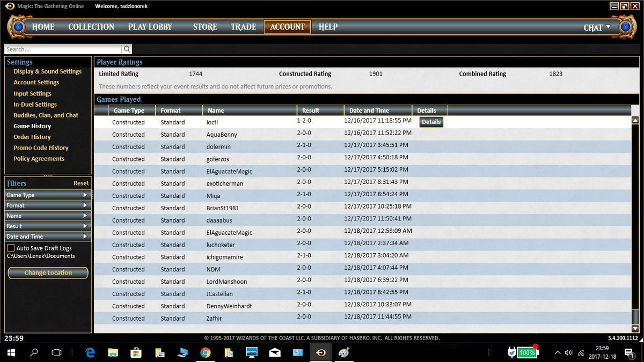
Task: Click the Change Location button
Action: (48, 273)
